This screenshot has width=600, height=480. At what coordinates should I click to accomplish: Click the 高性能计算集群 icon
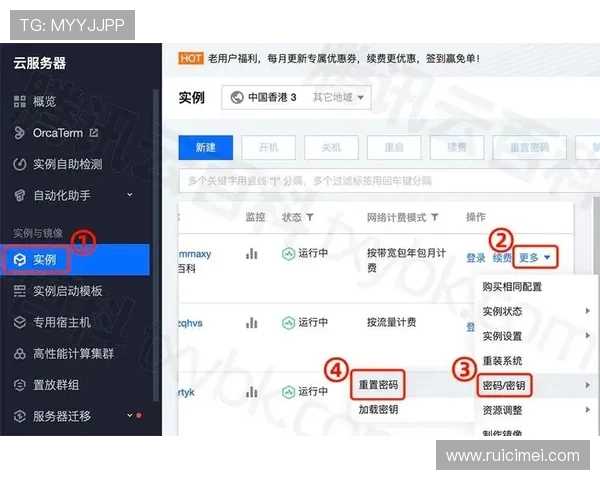point(20,354)
